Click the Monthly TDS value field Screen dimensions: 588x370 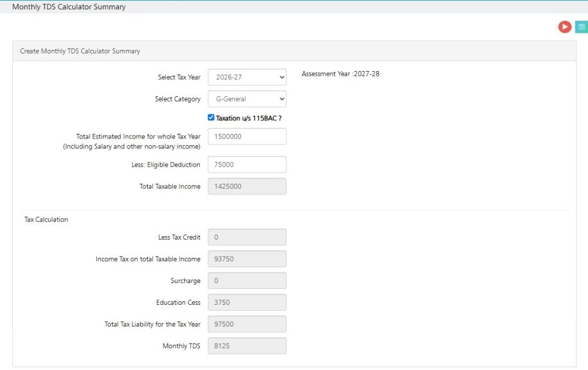click(x=247, y=346)
